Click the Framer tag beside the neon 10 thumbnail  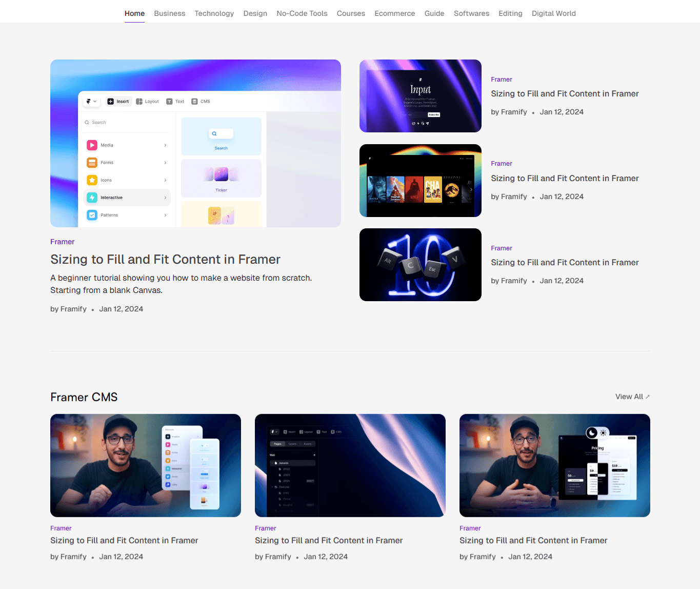502,248
